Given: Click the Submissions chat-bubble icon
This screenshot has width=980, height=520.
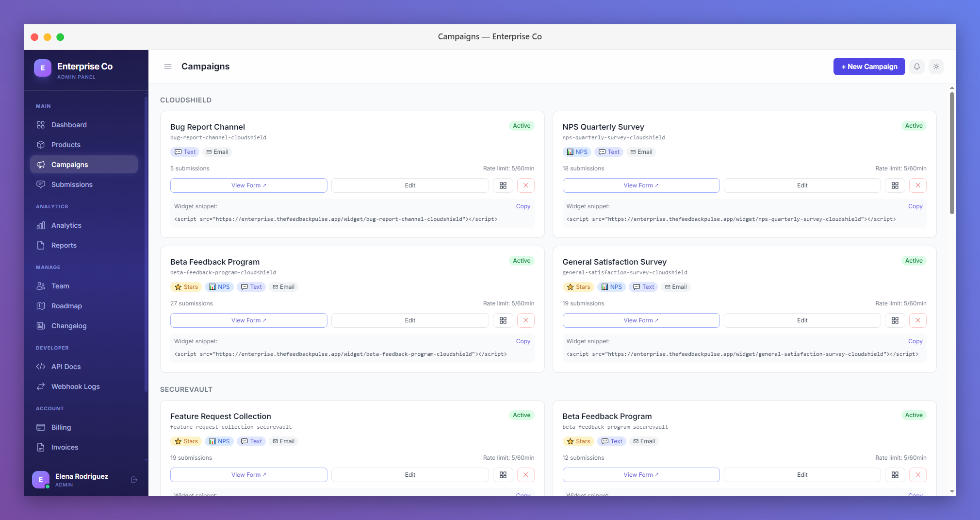Looking at the screenshot, I should [41, 185].
